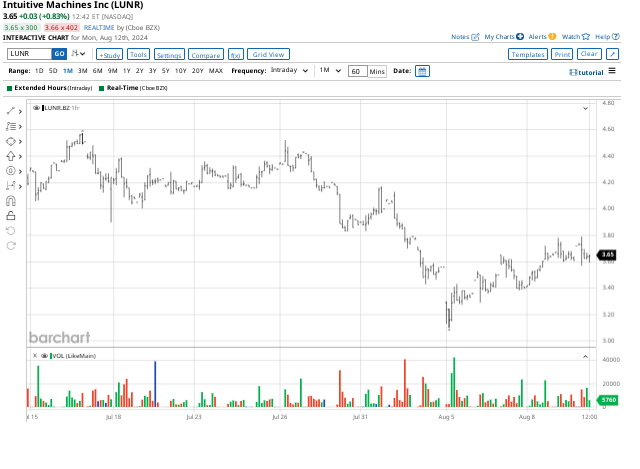Expand the Frequency Intraday dropdown

[x=289, y=71]
